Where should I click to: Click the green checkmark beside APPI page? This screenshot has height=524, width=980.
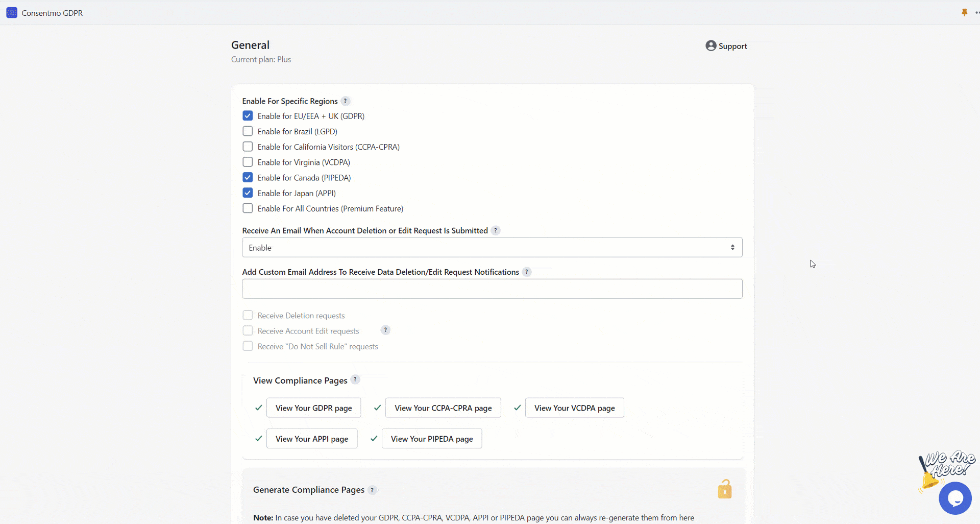259,438
